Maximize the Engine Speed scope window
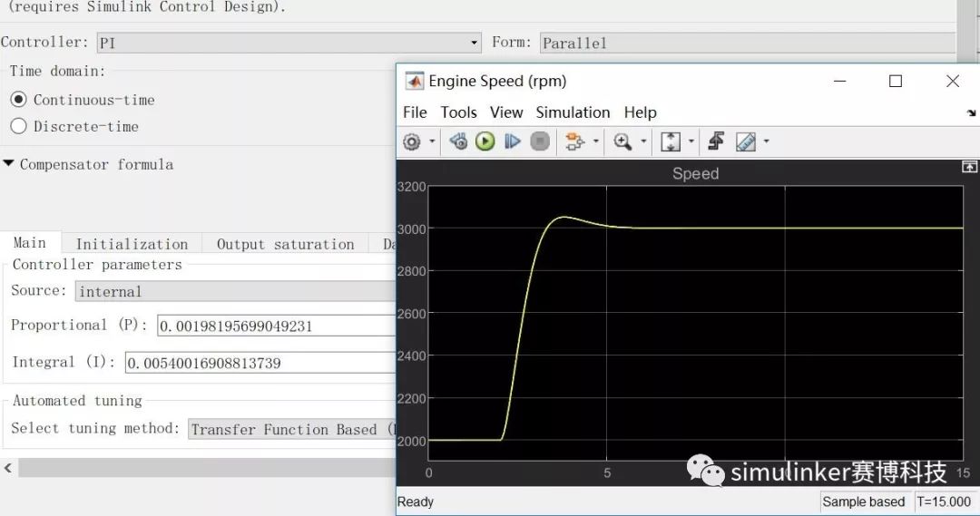Image resolution: width=980 pixels, height=516 pixels. pos(896,82)
